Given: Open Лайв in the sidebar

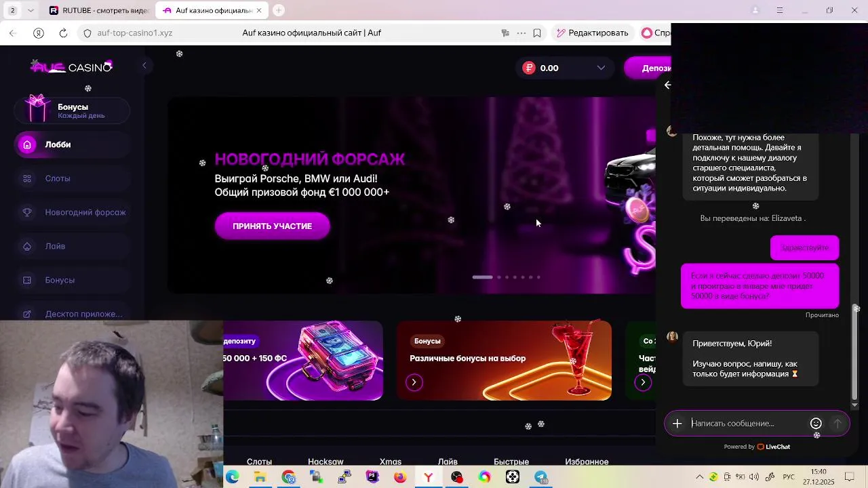Looking at the screenshot, I should 72,246.
